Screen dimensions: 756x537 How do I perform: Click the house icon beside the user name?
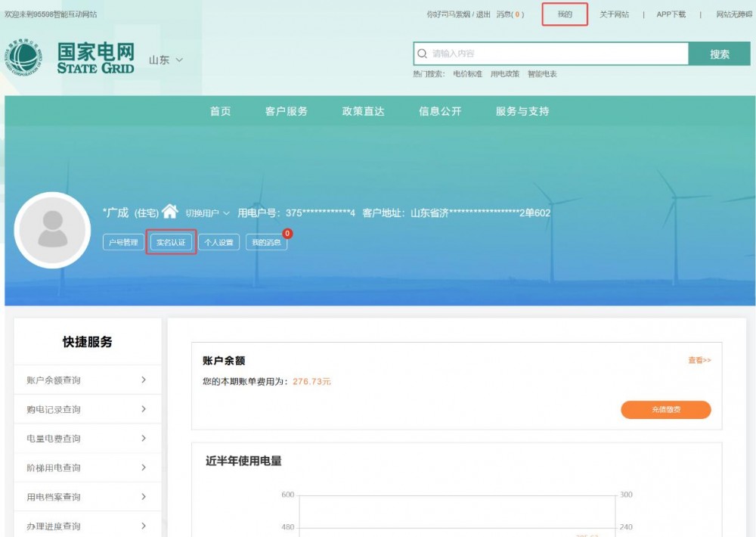click(x=170, y=212)
